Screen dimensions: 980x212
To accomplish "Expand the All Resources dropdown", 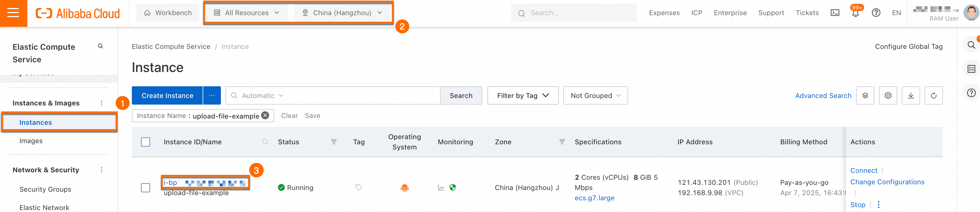I will (247, 13).
